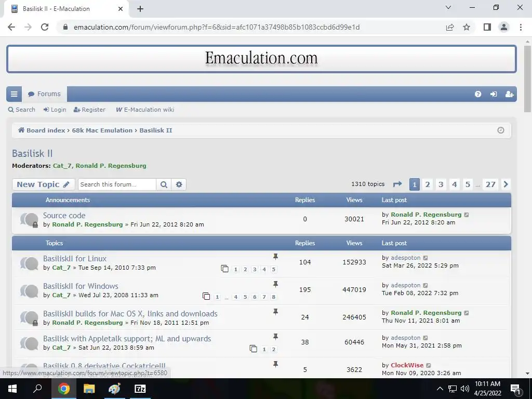Image resolution: width=532 pixels, height=399 pixels.
Task: Open the Emaculation.com header banner
Action: pyautogui.click(x=261, y=59)
